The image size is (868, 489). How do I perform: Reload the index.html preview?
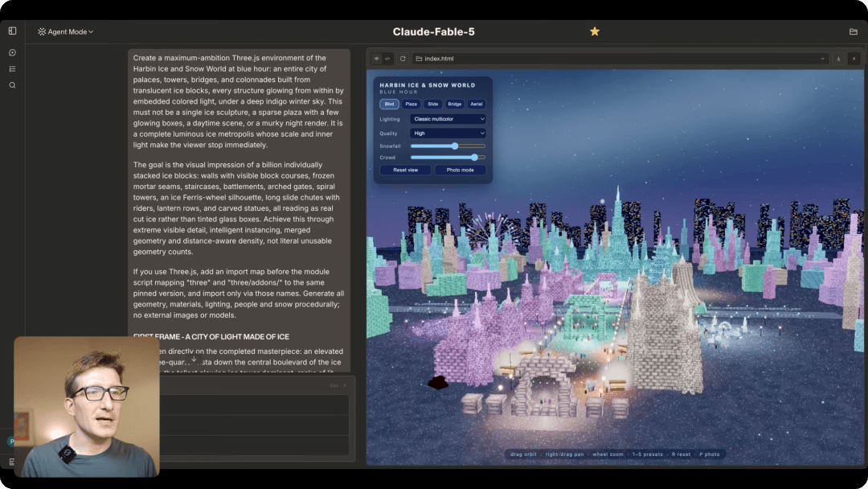(x=403, y=59)
